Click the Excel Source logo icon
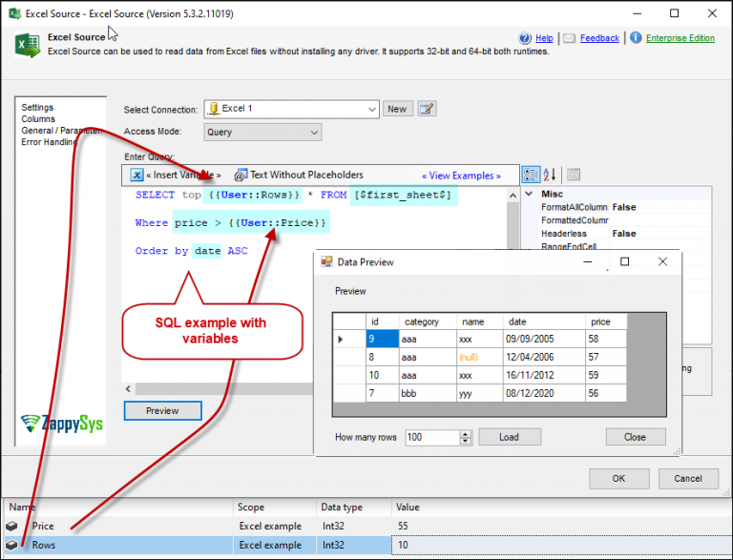The width and height of the screenshot is (733, 560). click(28, 45)
